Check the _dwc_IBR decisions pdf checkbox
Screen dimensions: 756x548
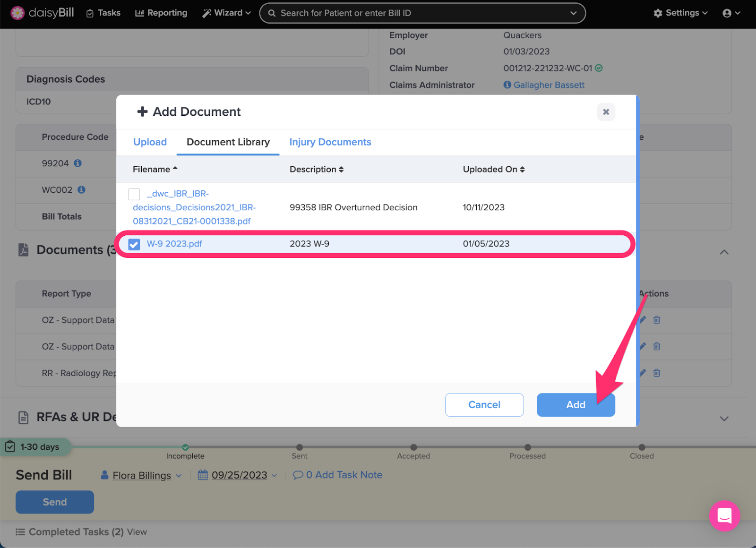click(134, 194)
